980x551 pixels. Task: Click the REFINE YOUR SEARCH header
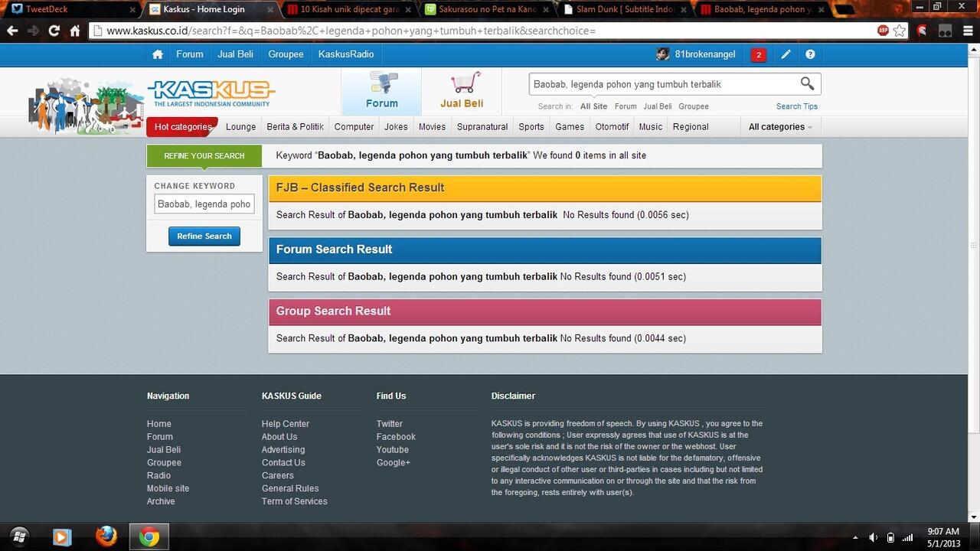(204, 156)
